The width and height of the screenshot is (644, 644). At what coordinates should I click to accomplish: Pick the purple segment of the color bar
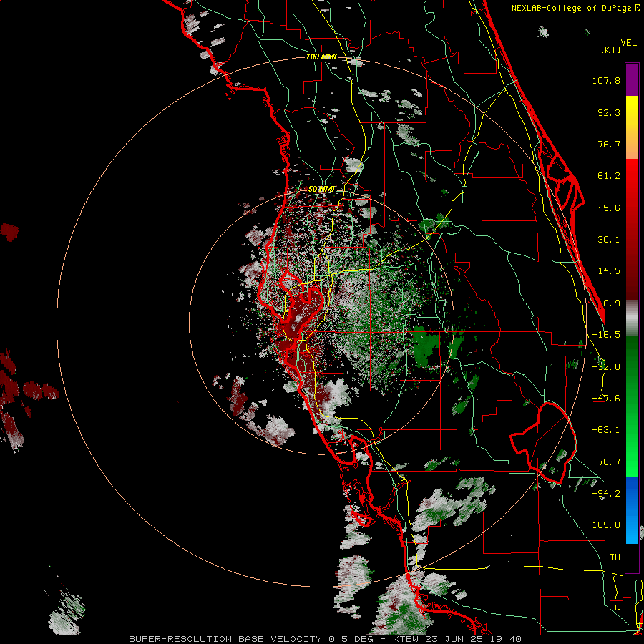click(632, 79)
